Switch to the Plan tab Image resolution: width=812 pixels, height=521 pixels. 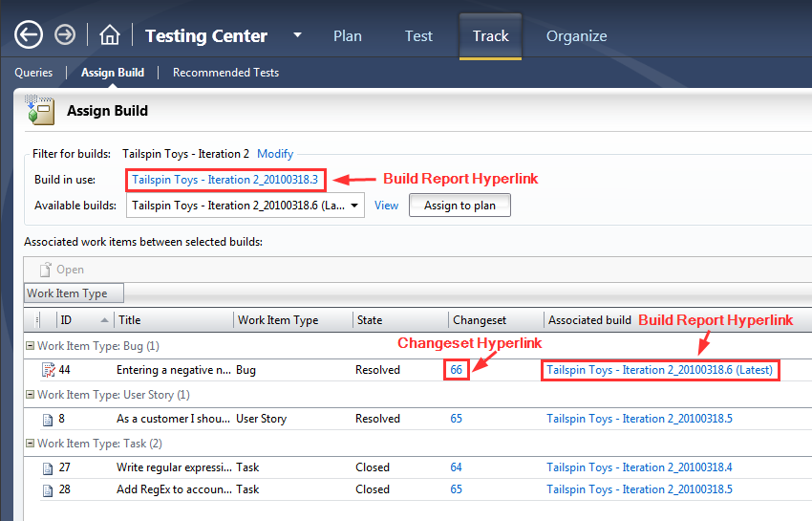click(x=348, y=36)
